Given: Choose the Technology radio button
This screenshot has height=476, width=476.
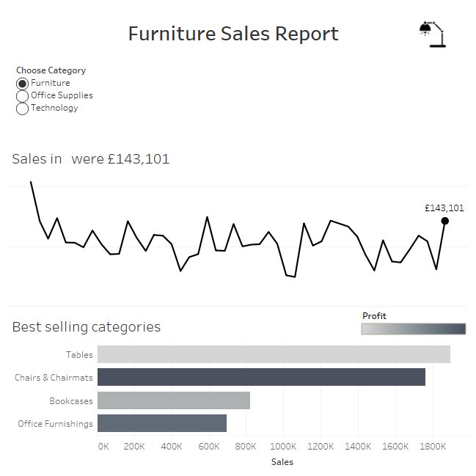Looking at the screenshot, I should pyautogui.click(x=22, y=109).
